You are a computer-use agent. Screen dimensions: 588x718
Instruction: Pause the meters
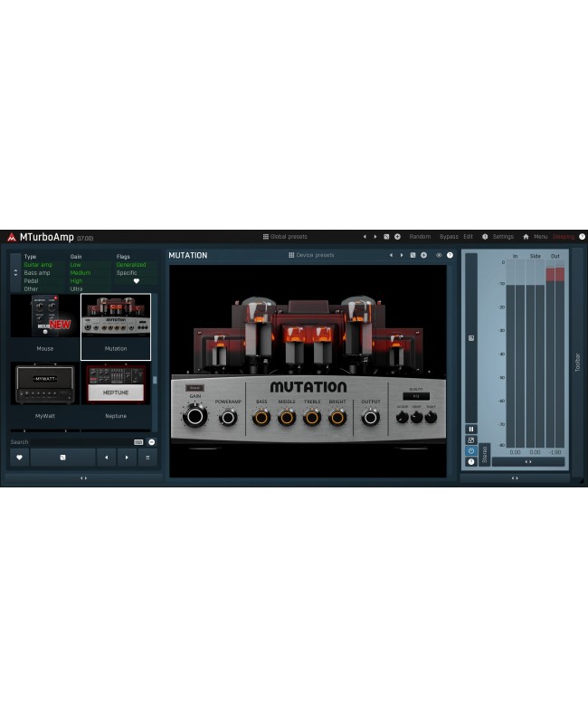[471, 429]
